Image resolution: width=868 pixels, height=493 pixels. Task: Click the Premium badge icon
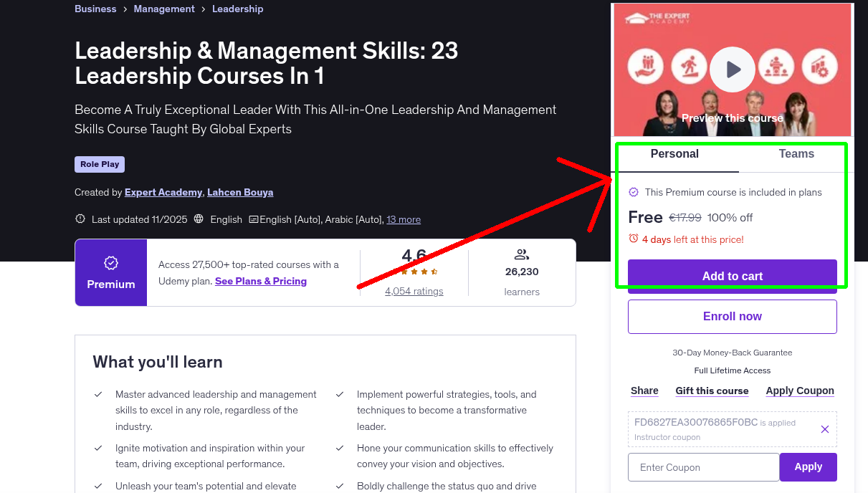pyautogui.click(x=110, y=264)
